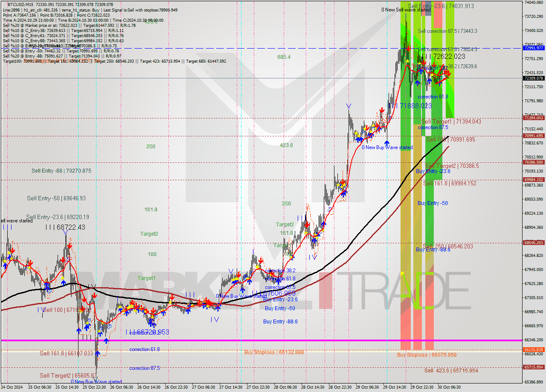Click the orange 66105.839 price axis tag

pos(533,349)
